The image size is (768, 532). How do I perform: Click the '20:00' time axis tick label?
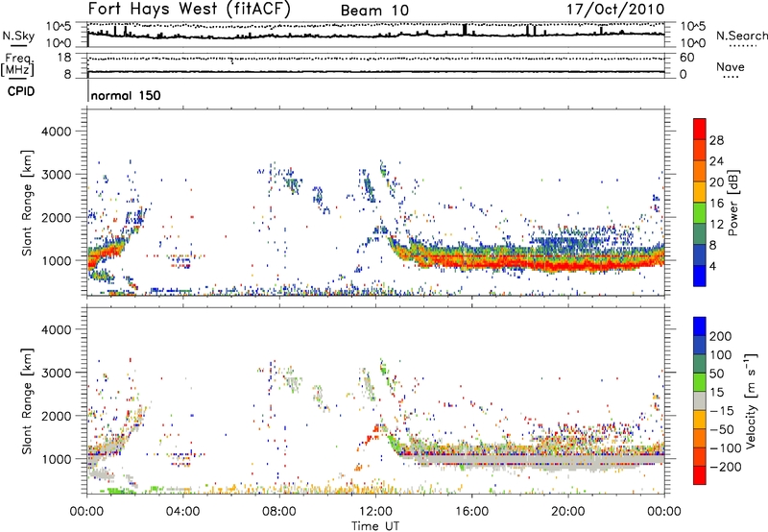coord(568,512)
